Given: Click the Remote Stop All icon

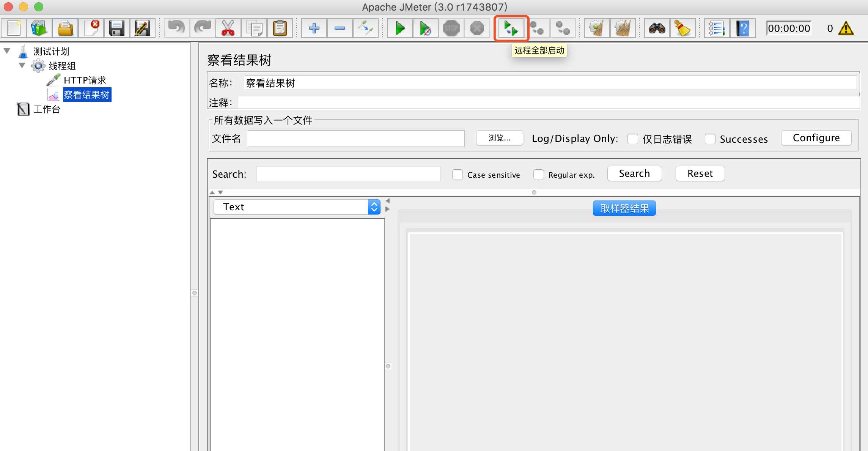Looking at the screenshot, I should [537, 28].
